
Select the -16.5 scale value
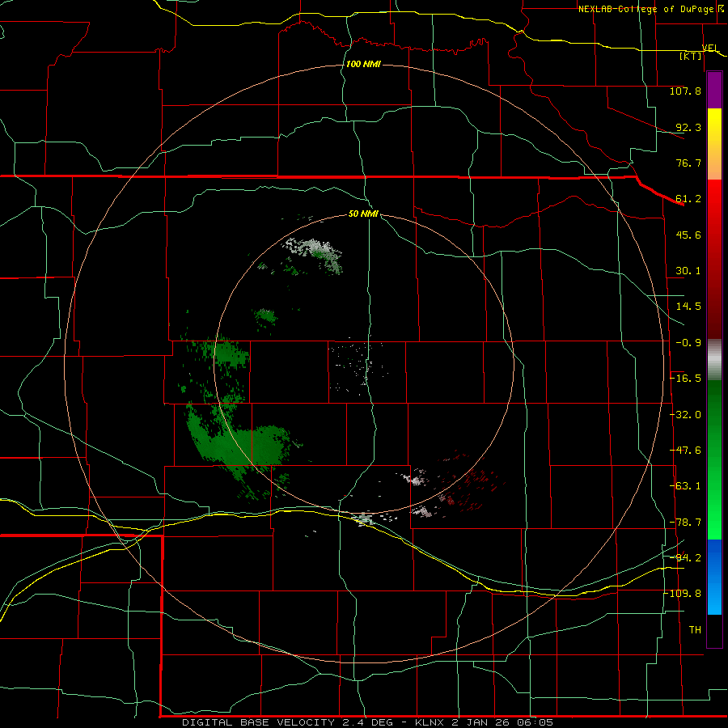coord(685,379)
